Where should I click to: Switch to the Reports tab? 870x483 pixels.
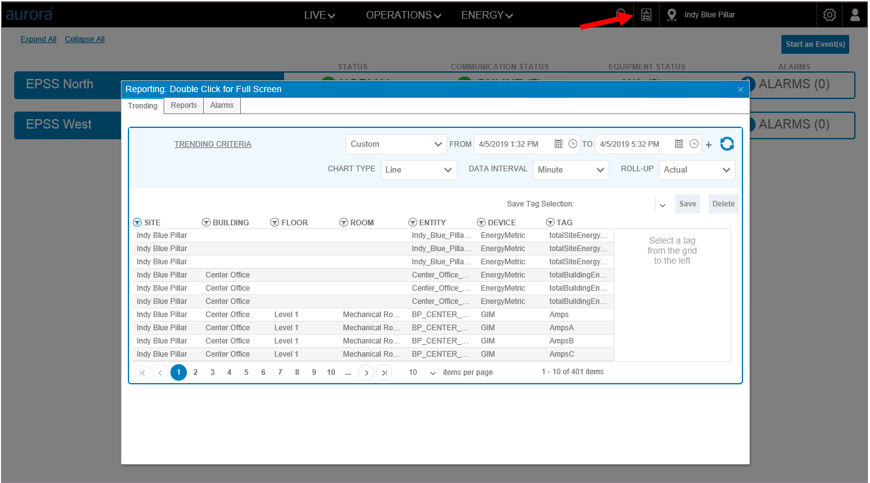click(x=184, y=105)
